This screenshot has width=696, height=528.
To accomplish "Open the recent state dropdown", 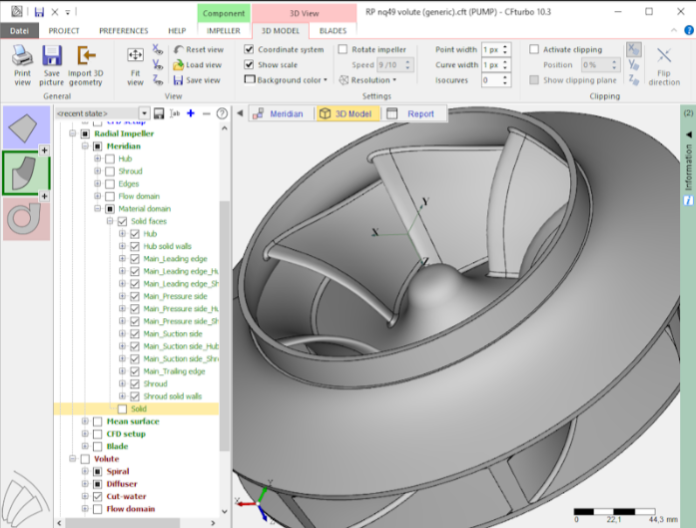I will (x=145, y=114).
